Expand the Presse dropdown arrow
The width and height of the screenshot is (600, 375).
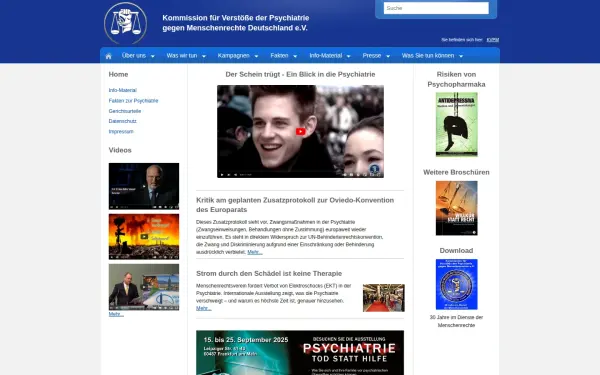coord(388,56)
